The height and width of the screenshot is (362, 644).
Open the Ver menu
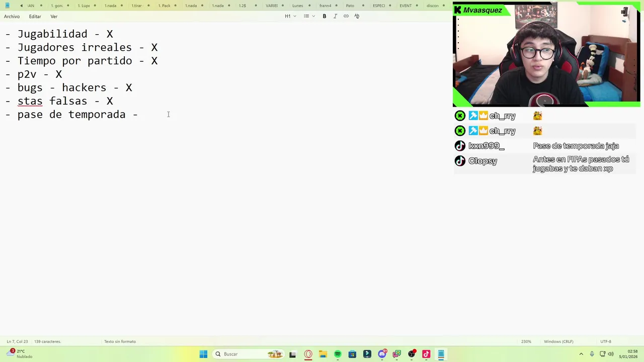click(x=54, y=17)
